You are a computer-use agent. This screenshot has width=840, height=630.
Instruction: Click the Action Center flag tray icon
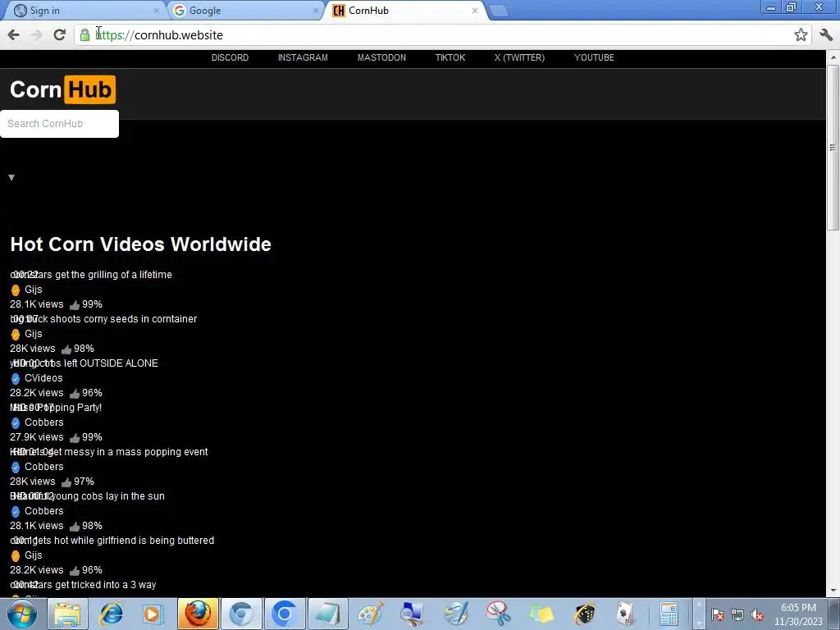click(x=718, y=614)
